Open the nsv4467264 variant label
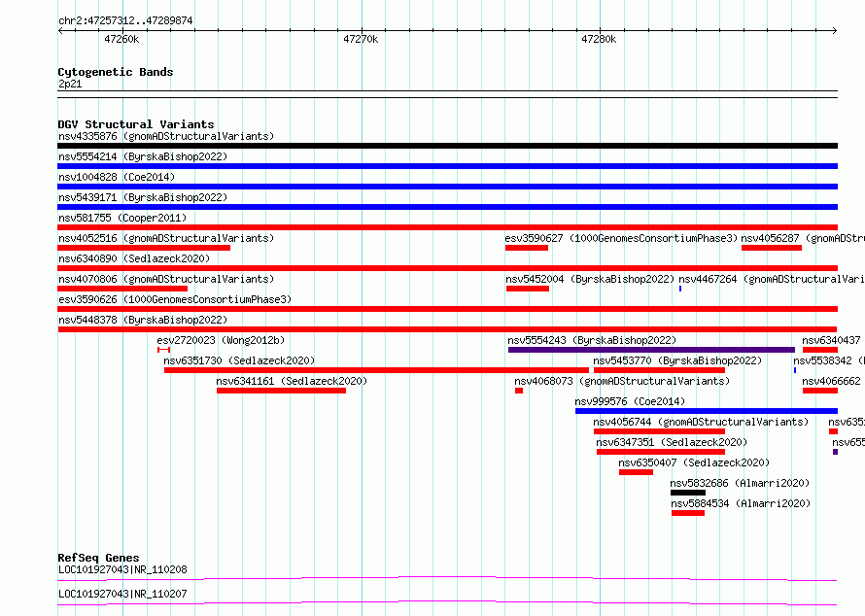This screenshot has height=616, width=865. 772,279
